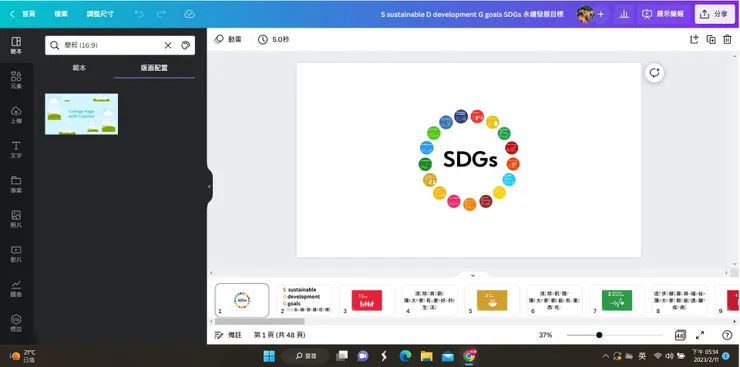Open the taskbar search box
740x367 pixels.
point(305,356)
